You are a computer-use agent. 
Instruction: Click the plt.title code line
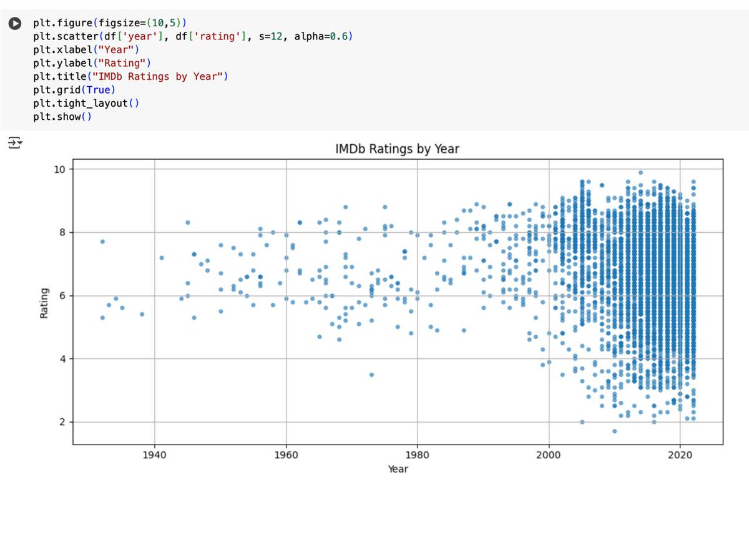click(x=132, y=77)
